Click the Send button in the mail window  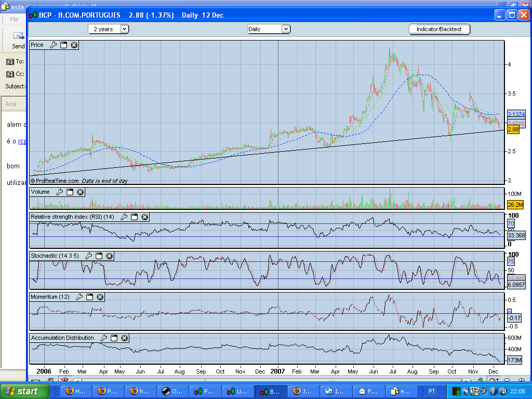tap(18, 41)
